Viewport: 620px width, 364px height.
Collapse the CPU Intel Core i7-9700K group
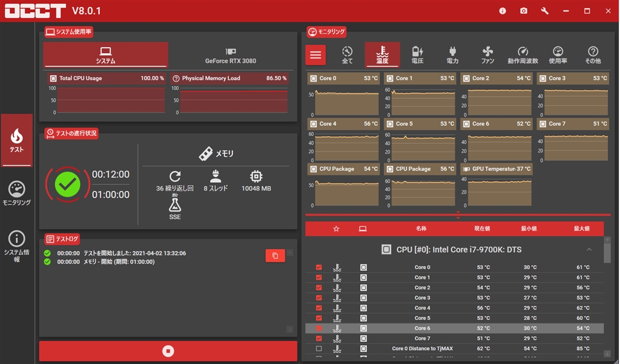589,250
